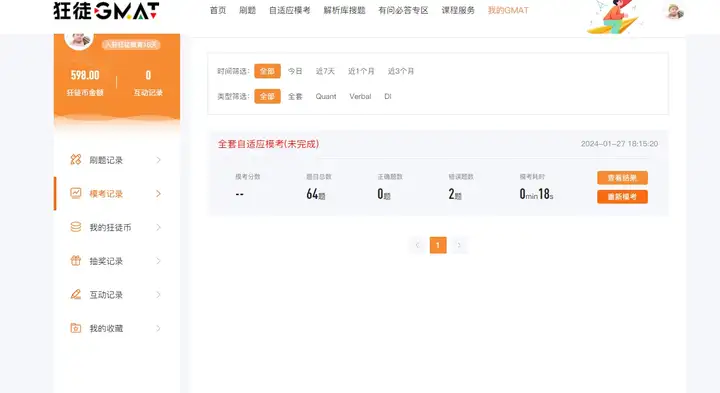
Task: Click the 重新模考 button
Action: pyautogui.click(x=622, y=196)
